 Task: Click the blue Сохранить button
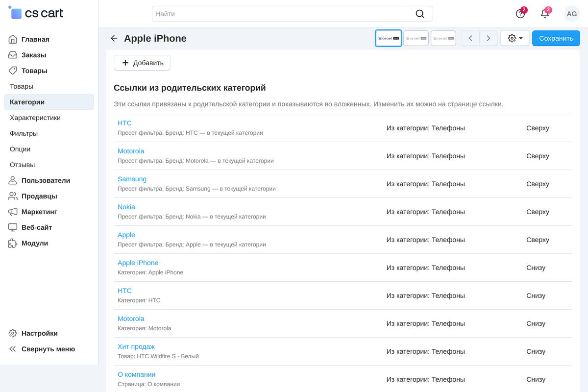click(x=556, y=38)
